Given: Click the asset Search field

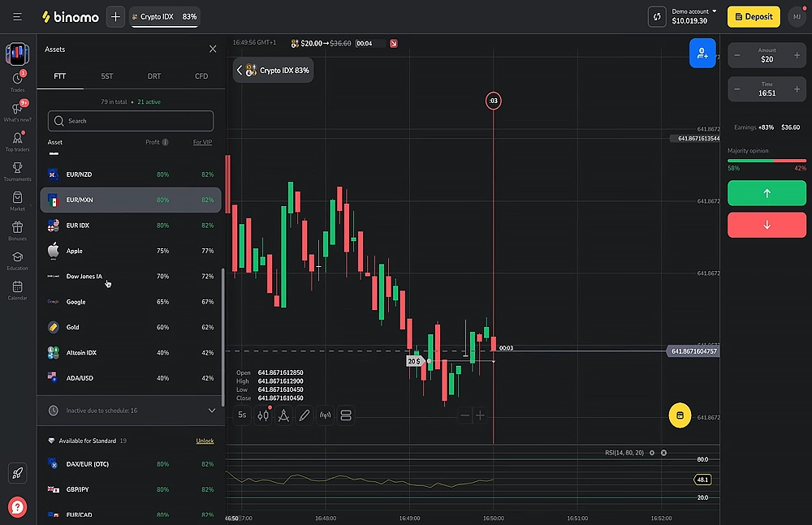Looking at the screenshot, I should click(x=131, y=121).
